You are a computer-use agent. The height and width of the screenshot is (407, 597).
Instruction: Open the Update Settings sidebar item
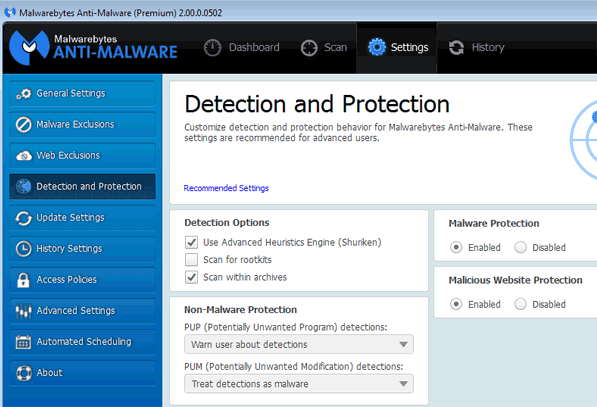click(82, 218)
